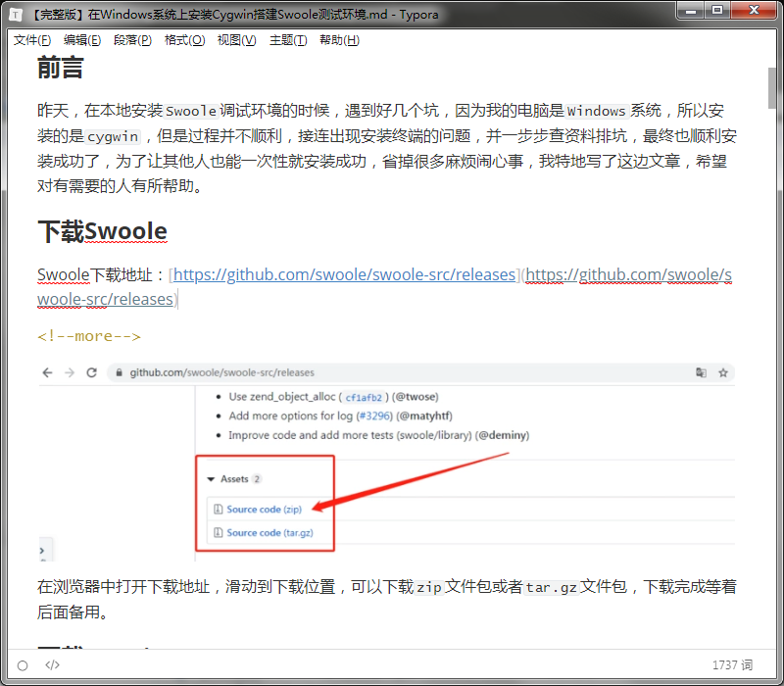This screenshot has width=784, height=686.
Task: Open the 视图(V) menu
Action: [236, 40]
